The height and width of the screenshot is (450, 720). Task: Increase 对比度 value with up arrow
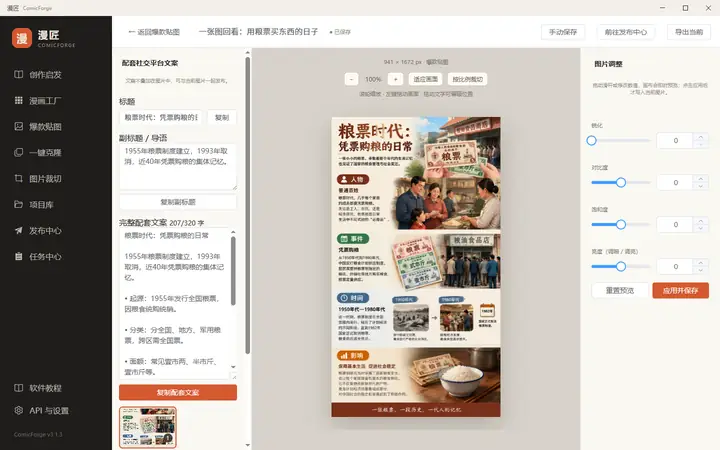(701, 179)
